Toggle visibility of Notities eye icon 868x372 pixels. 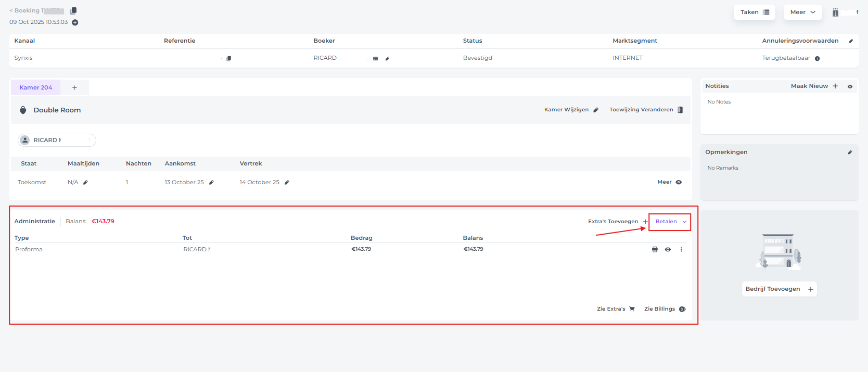pos(850,86)
